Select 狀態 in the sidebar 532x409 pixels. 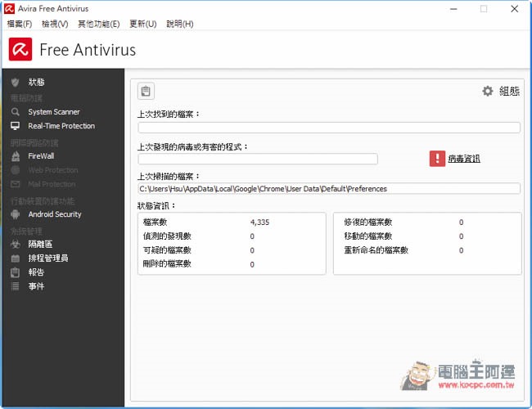click(36, 82)
